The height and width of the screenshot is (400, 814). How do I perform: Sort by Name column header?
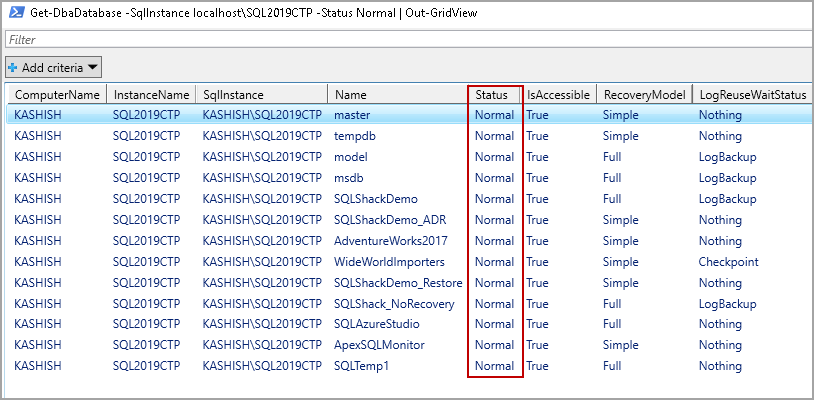397,94
